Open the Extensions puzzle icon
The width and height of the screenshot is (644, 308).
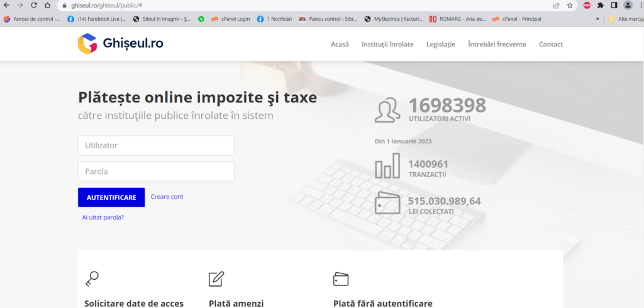(601, 5)
